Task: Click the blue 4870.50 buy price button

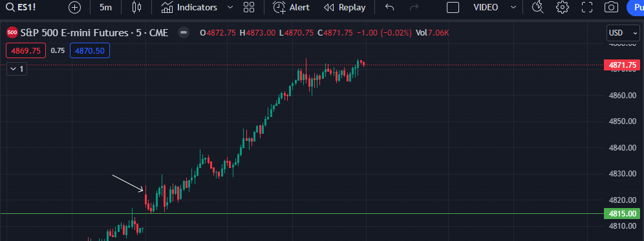Action: [89, 50]
